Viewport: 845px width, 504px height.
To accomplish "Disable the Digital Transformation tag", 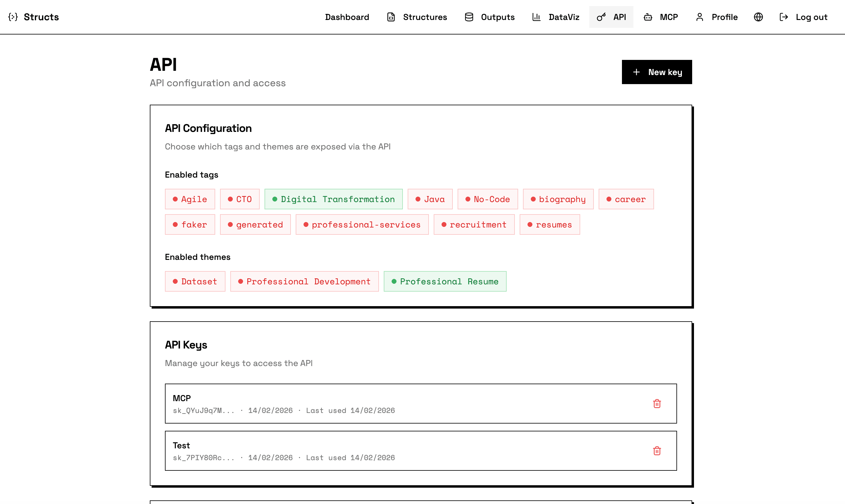I will 333,199.
